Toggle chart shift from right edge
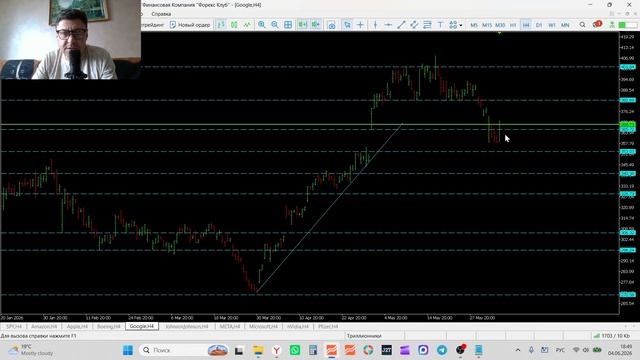Image resolution: width=640 pixels, height=360 pixels. (x=316, y=25)
